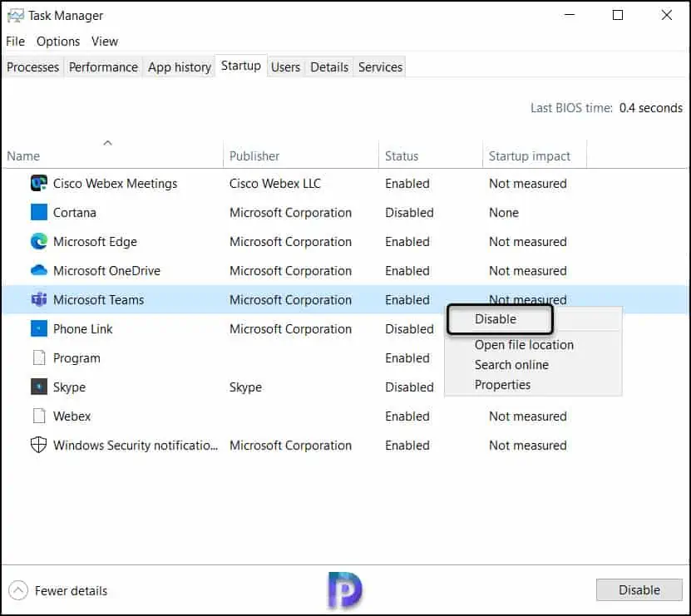Click the Cisco Webex Meetings app icon
Screen dimensions: 691x616
(39, 183)
